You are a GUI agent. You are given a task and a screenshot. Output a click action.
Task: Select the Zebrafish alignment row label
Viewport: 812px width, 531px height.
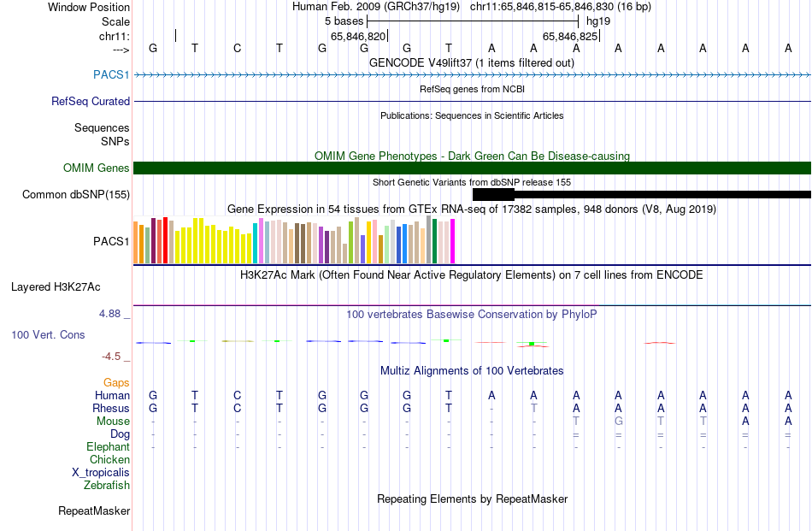[x=107, y=486]
